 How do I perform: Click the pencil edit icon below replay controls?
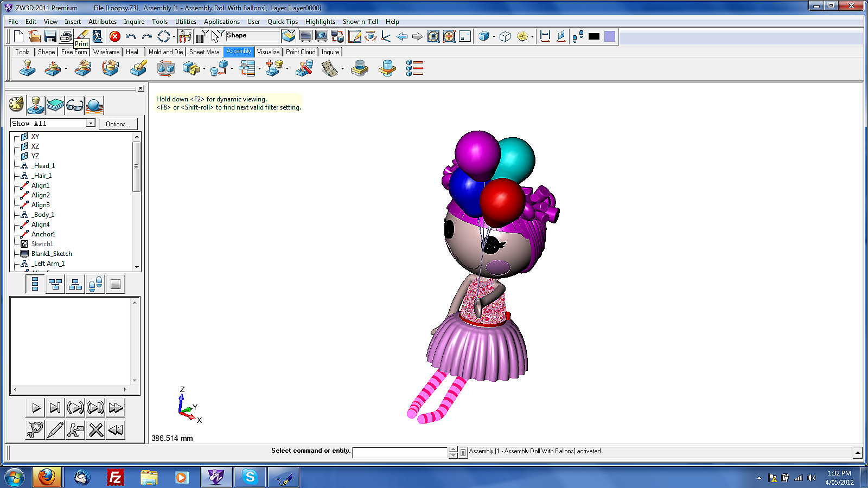55,430
